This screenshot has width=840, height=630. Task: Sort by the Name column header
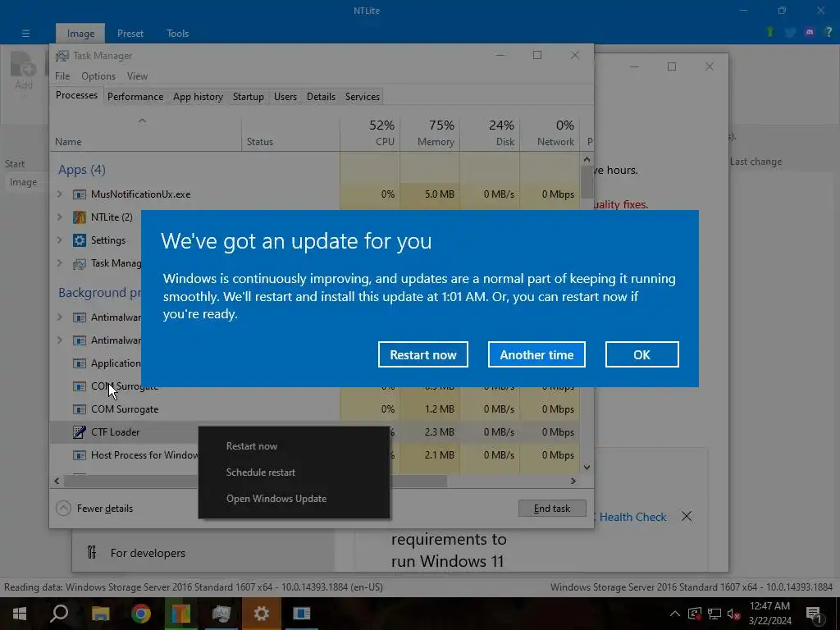pos(146,133)
